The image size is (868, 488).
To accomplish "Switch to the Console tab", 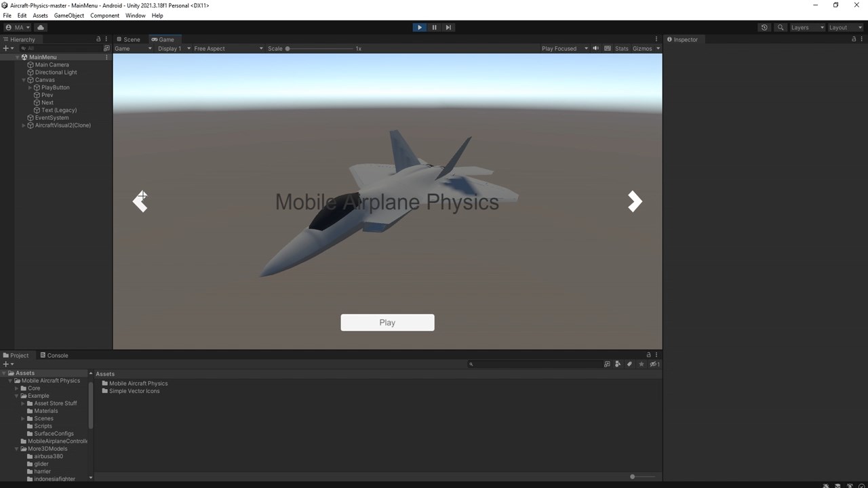I will [x=54, y=355].
